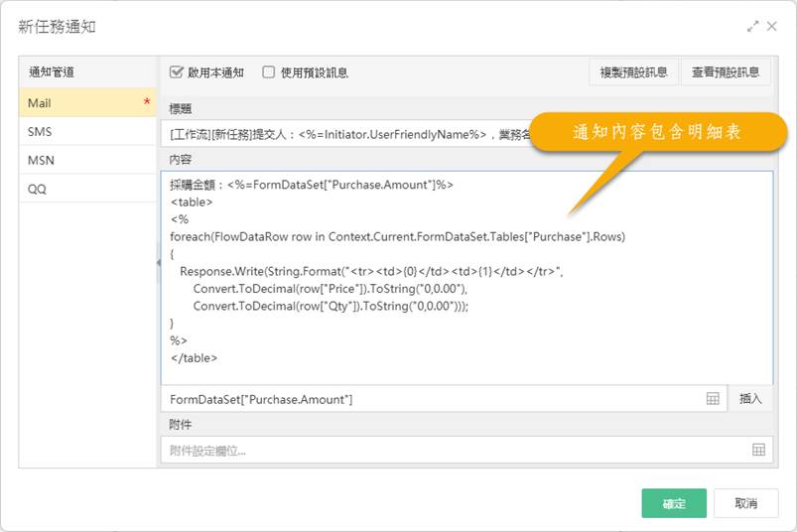Collapse the left channel panel arrow
The height and width of the screenshot is (532, 797).
pos(159,262)
